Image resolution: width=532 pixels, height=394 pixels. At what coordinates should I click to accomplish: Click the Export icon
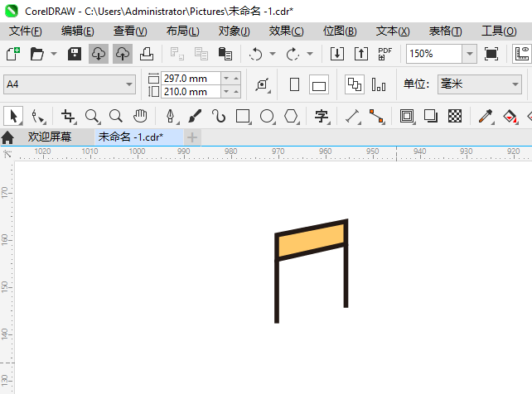[x=361, y=54]
